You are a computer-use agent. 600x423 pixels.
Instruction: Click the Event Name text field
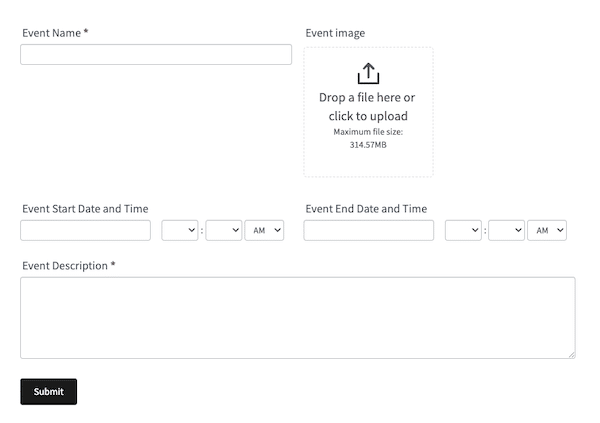(x=156, y=54)
